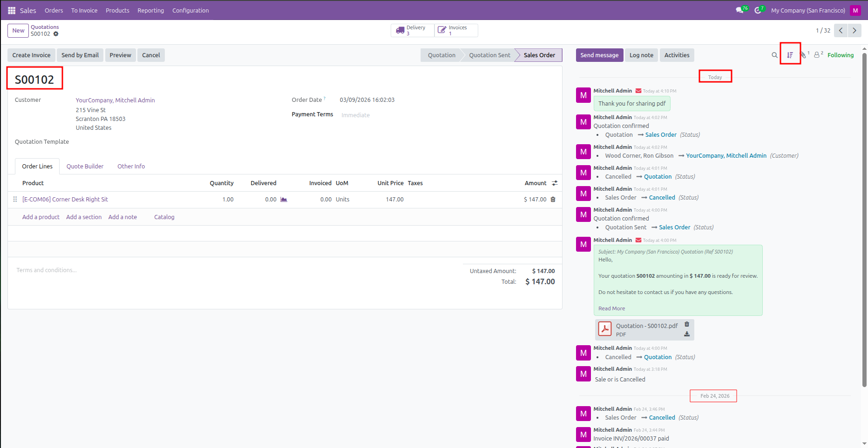Switch to the Quote Builder tab
Viewport: 868px width, 448px height.
(85, 167)
